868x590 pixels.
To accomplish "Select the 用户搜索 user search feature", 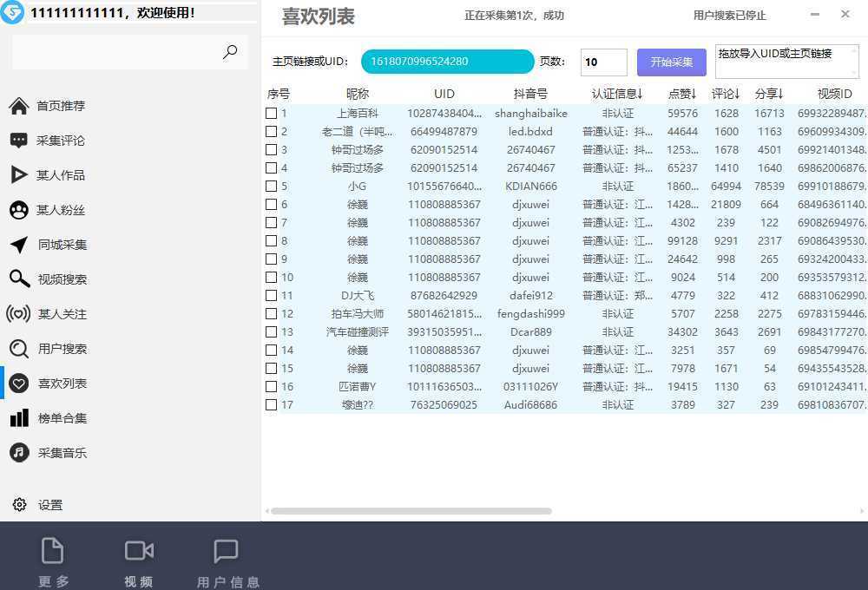I will (x=64, y=349).
